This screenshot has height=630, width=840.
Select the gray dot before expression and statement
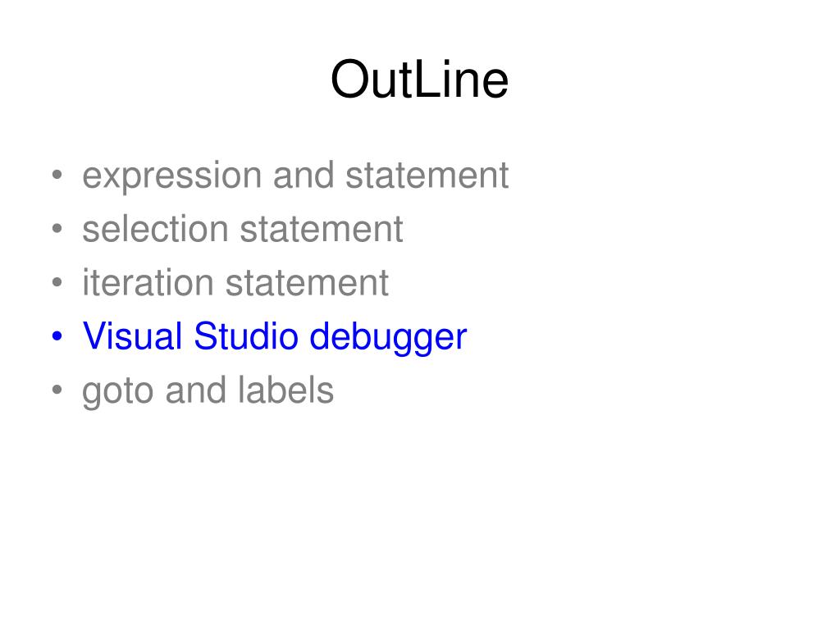57,175
